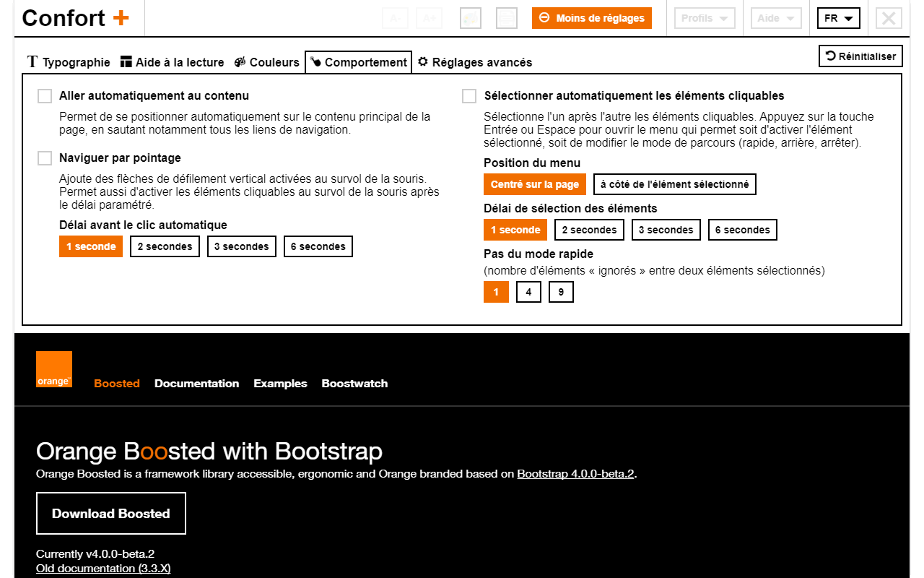Select 2 secondes for délai de sélection
Screen dimensions: 924x578
(x=590, y=230)
